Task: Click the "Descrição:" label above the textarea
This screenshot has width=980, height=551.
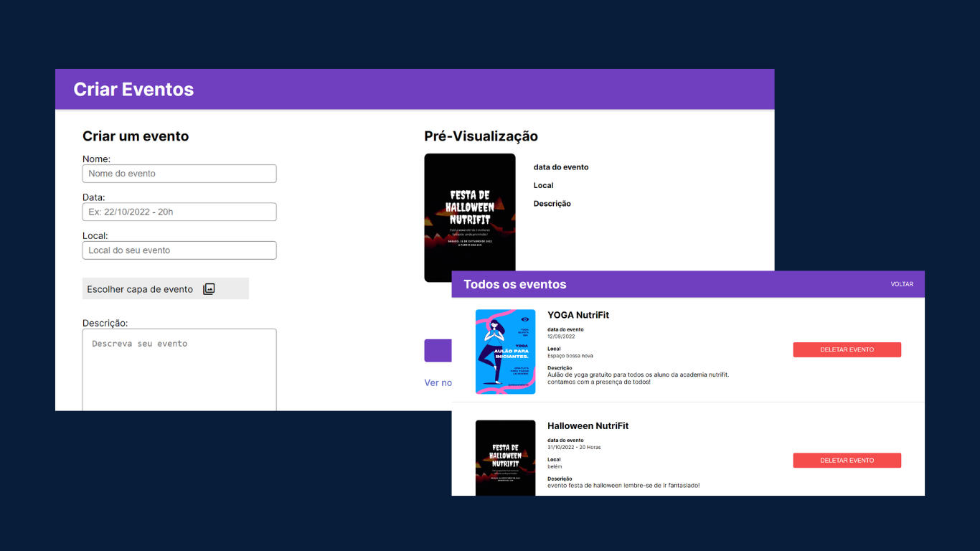Action: [105, 324]
